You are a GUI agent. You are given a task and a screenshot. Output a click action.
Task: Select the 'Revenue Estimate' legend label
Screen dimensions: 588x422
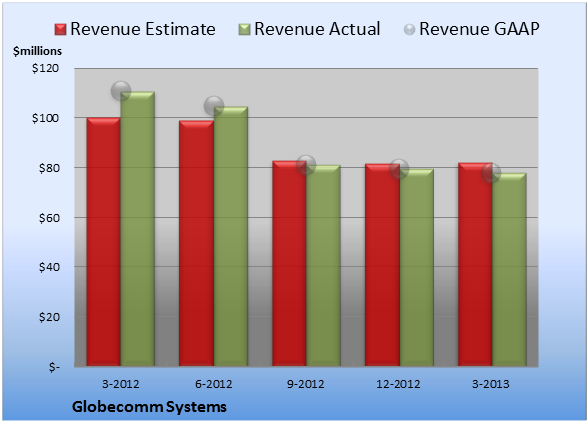[x=143, y=29]
